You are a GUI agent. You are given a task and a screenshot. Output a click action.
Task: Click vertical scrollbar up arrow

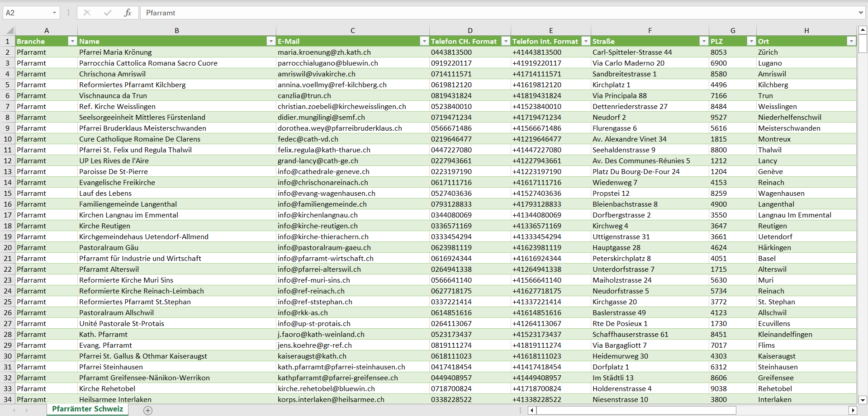[x=863, y=30]
